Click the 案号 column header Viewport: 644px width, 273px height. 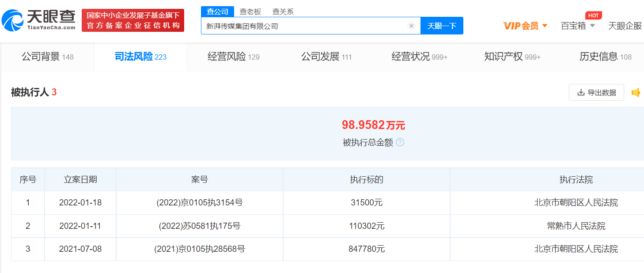200,179
